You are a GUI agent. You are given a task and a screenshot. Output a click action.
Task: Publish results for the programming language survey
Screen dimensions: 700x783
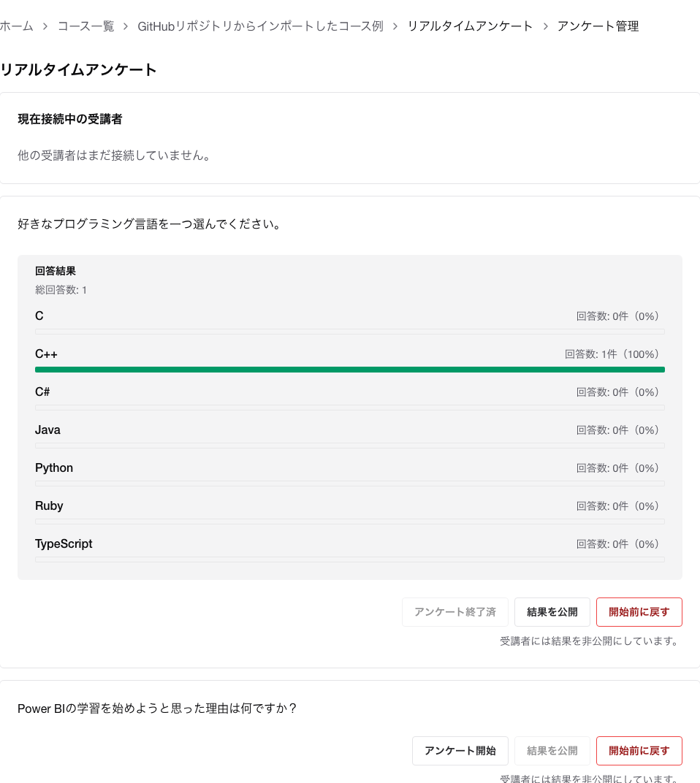pyautogui.click(x=552, y=612)
